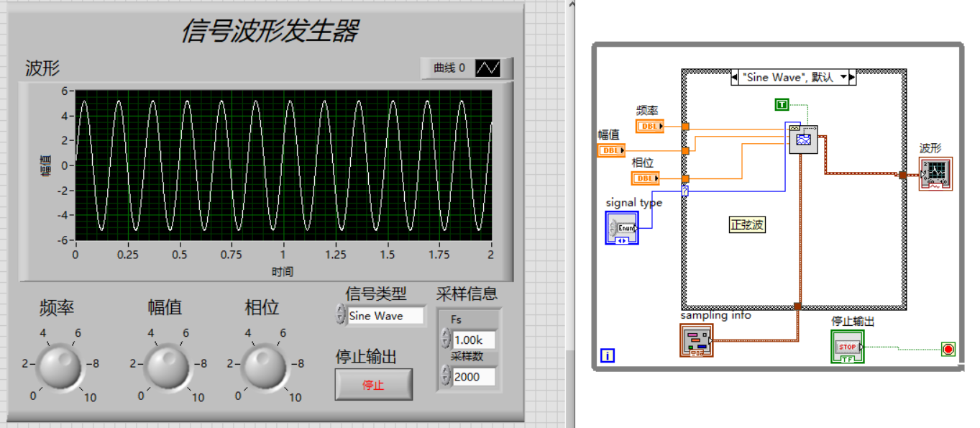This screenshot has width=980, height=428.
Task: Click the front panel vertical scrollbar
Action: (x=570, y=214)
